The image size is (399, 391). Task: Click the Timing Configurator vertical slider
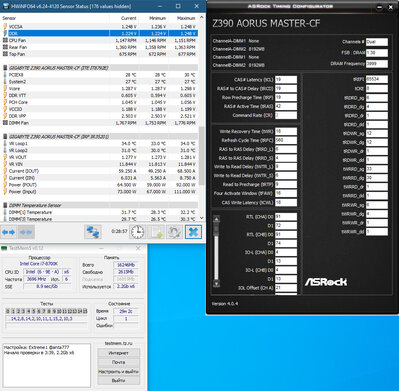pyautogui.click(x=216, y=251)
